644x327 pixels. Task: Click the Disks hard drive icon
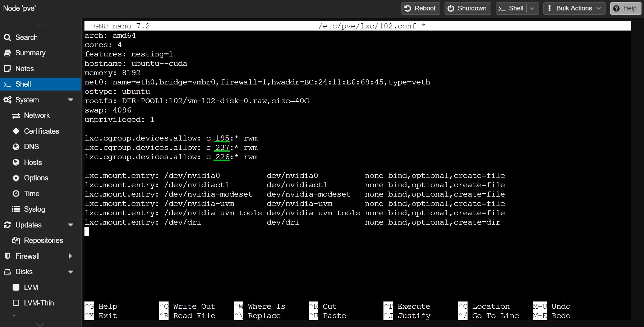click(x=7, y=272)
